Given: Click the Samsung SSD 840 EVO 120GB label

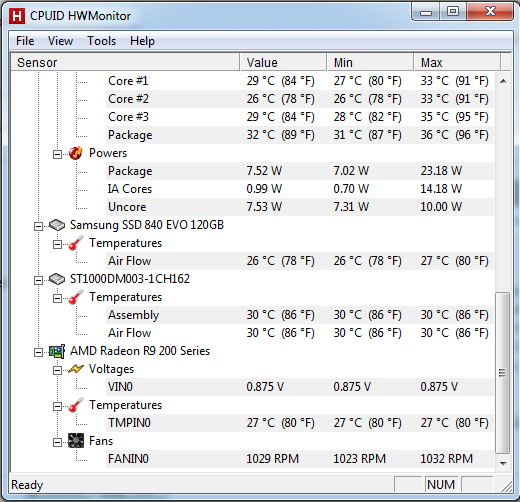Looking at the screenshot, I should coord(147,225).
